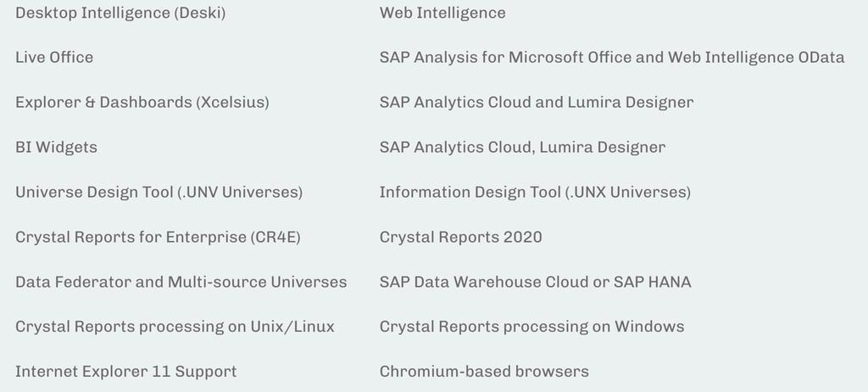This screenshot has width=868, height=392.
Task: Select the BI Widgets entry
Action: (x=56, y=148)
